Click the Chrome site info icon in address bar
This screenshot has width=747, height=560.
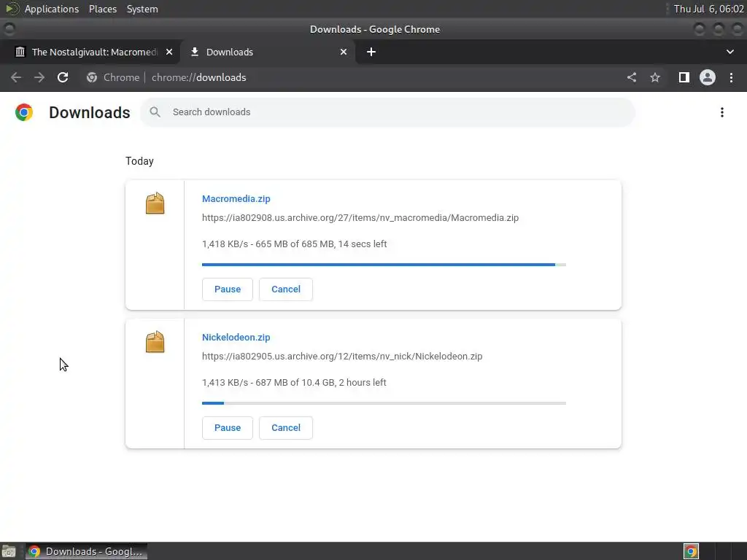92,77
